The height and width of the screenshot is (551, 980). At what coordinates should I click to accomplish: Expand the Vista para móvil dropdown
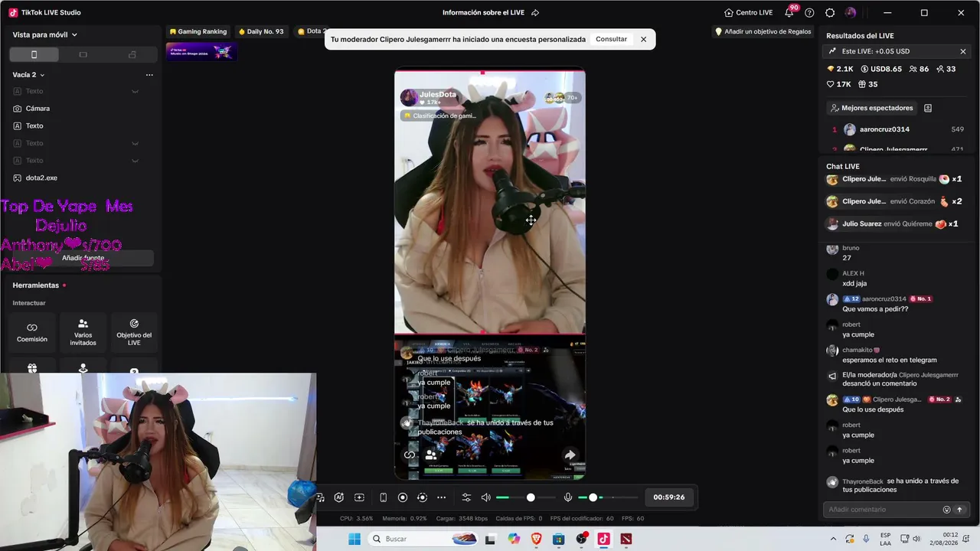(45, 34)
